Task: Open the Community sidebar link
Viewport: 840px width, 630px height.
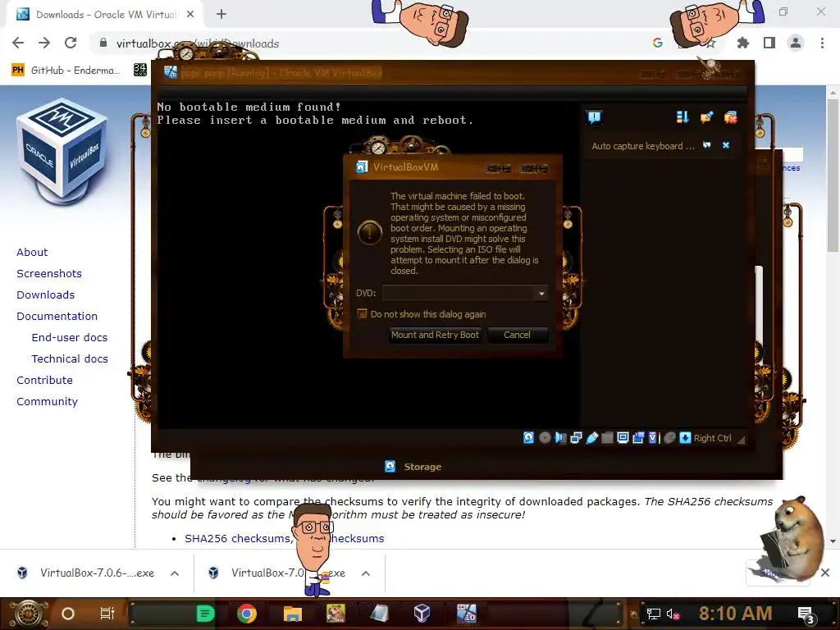Action: [47, 402]
